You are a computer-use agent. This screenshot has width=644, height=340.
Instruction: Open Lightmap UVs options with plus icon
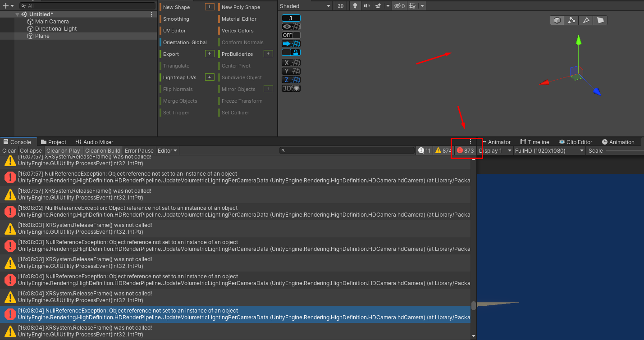(210, 77)
